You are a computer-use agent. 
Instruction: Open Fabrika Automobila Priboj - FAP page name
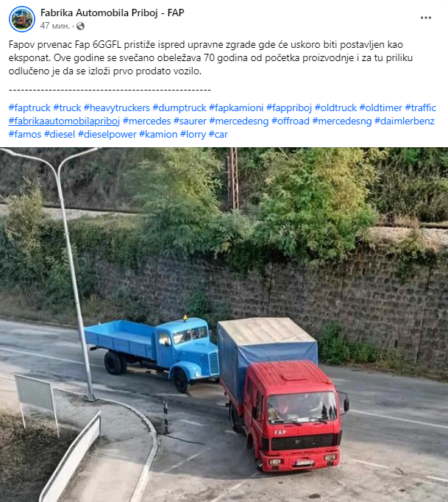click(112, 13)
